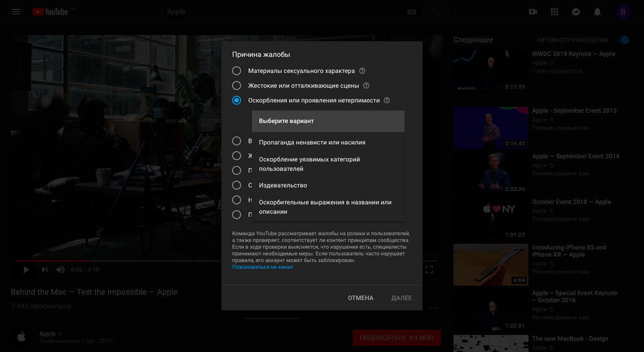Open the on-screen keyboard icon in search
644x352 pixels.
coord(411,12)
